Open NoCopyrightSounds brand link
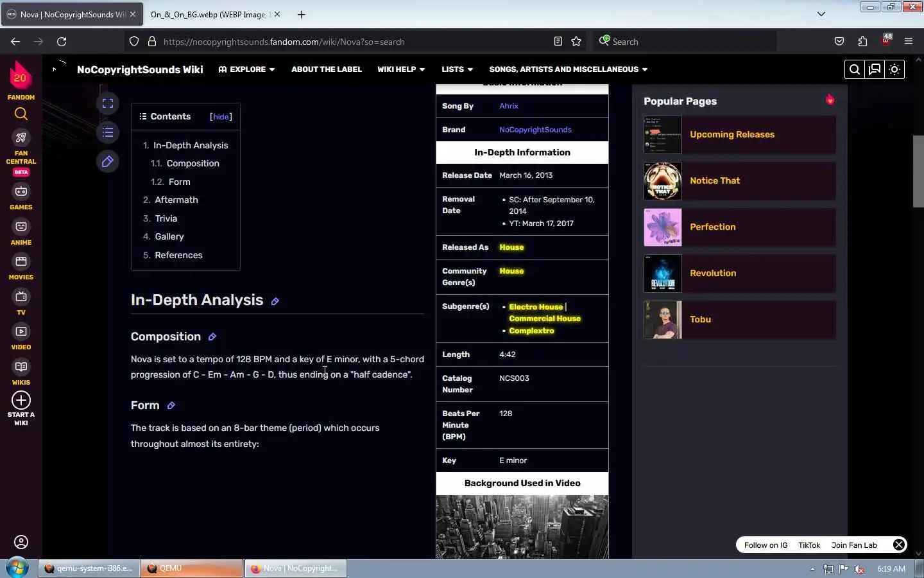 tap(535, 130)
